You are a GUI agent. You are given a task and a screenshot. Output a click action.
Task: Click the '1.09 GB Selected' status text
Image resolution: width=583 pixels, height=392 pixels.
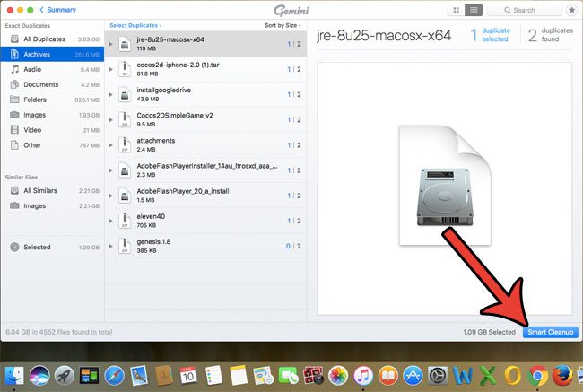click(x=490, y=332)
